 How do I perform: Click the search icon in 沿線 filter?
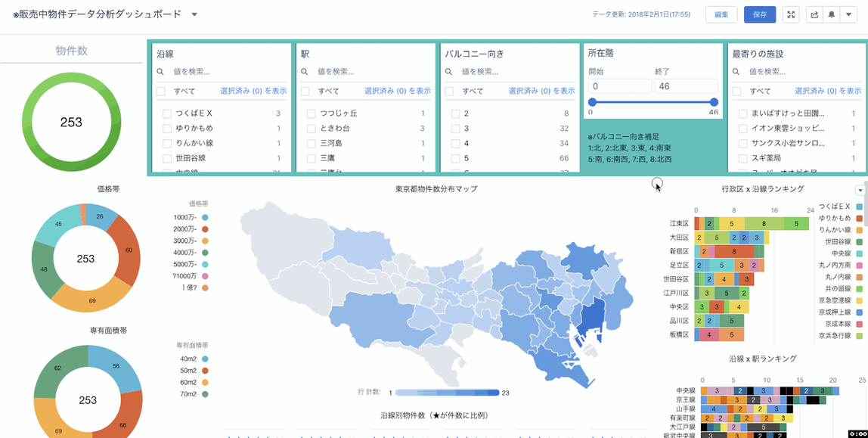coord(160,71)
